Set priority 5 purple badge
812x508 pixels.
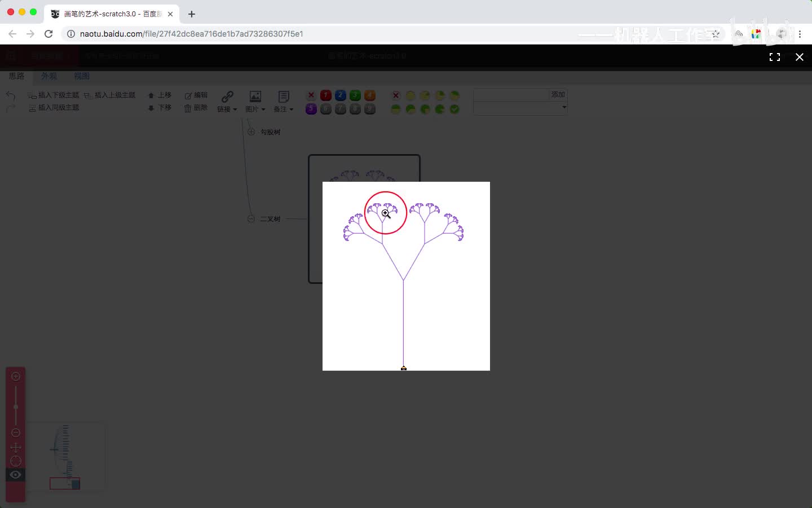pos(311,109)
